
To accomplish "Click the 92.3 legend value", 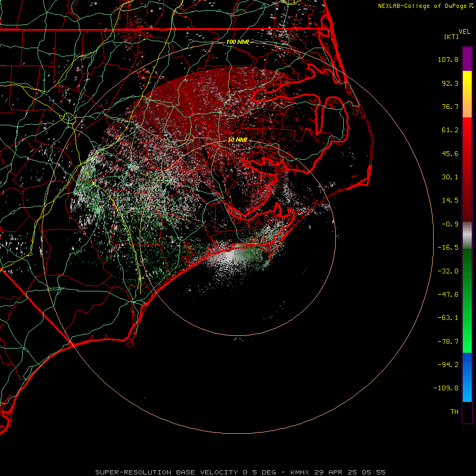I will click(450, 83).
